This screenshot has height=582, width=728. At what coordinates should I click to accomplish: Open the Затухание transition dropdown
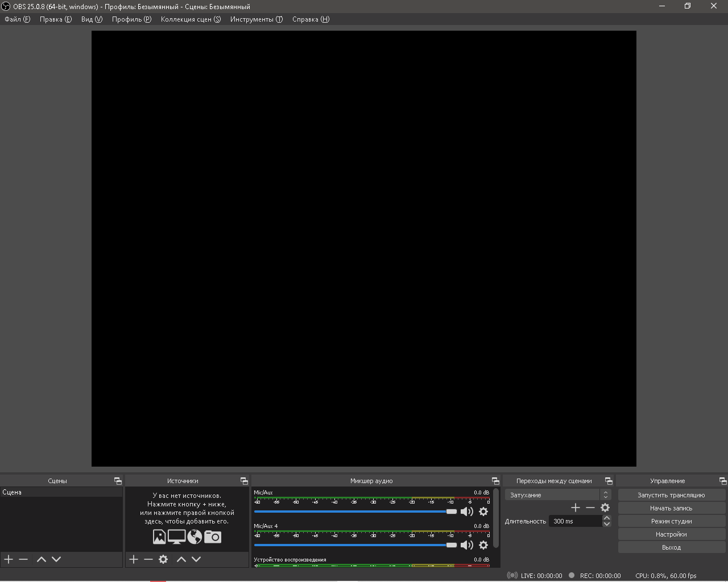(558, 495)
